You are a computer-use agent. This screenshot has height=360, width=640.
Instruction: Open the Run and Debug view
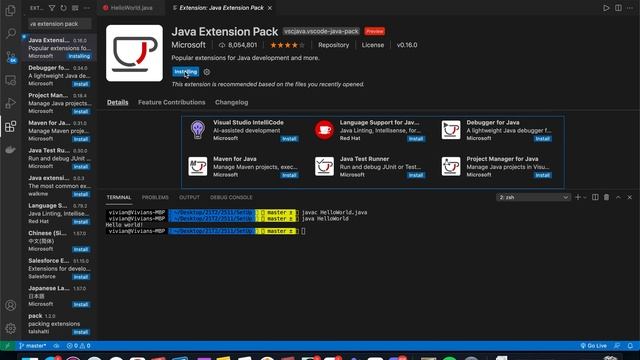pyautogui.click(x=11, y=103)
